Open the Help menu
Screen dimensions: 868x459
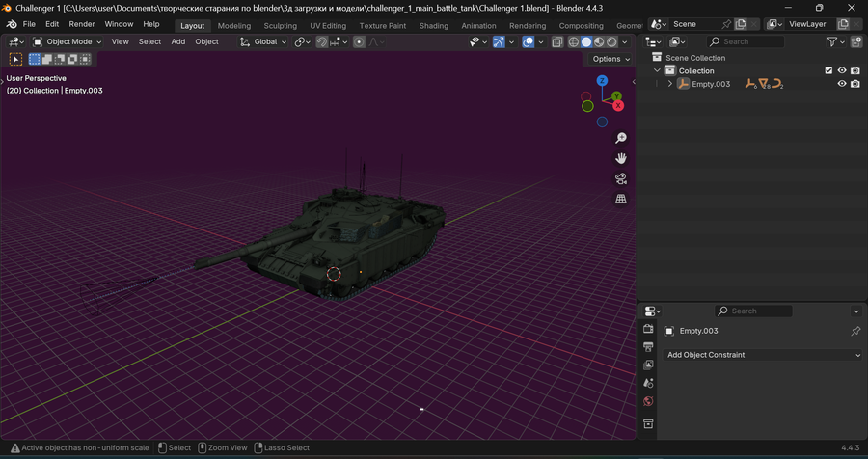pos(151,24)
